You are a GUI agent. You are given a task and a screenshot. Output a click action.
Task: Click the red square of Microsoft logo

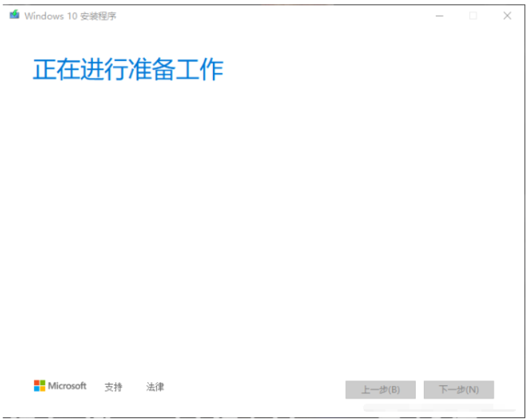[x=37, y=383]
